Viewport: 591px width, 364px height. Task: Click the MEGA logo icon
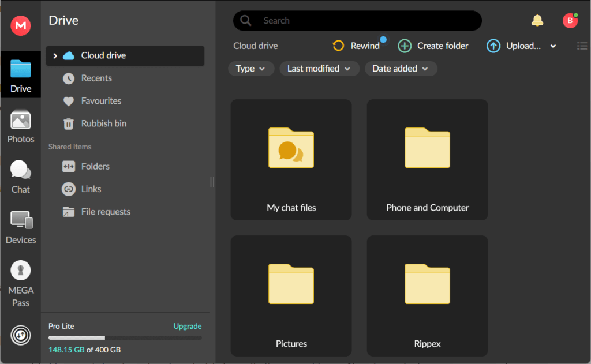coord(21,25)
